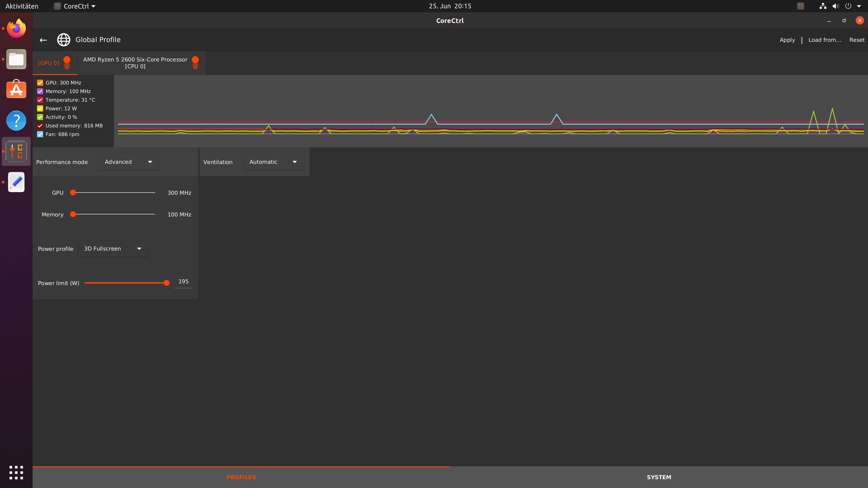
Task: Toggle the CPU 0 enable switch
Action: tap(195, 63)
